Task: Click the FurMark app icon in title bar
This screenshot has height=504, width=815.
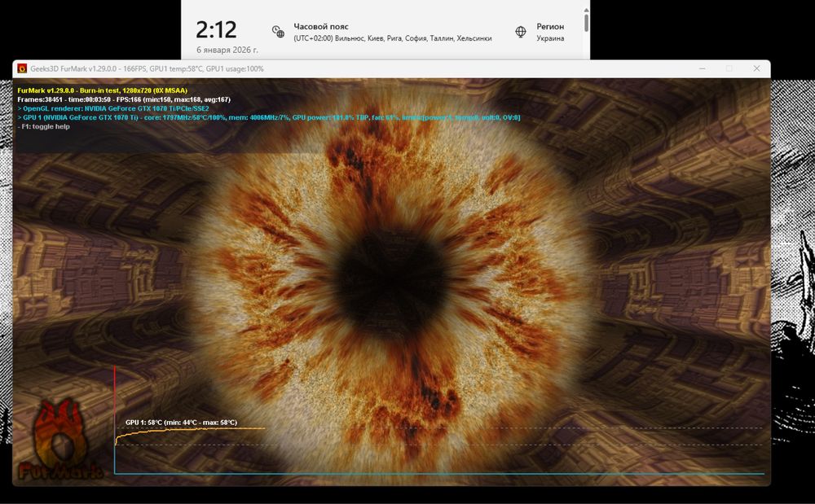Action: 22,68
